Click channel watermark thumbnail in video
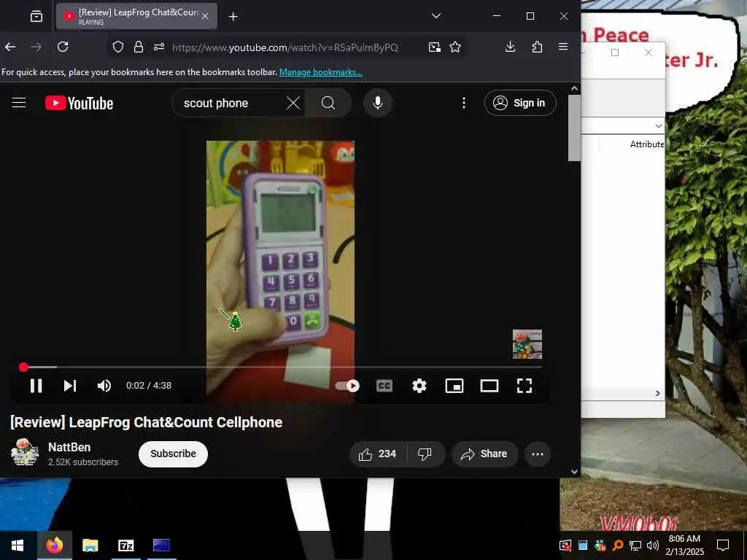Viewport: 747px width, 560px height. 527,344
